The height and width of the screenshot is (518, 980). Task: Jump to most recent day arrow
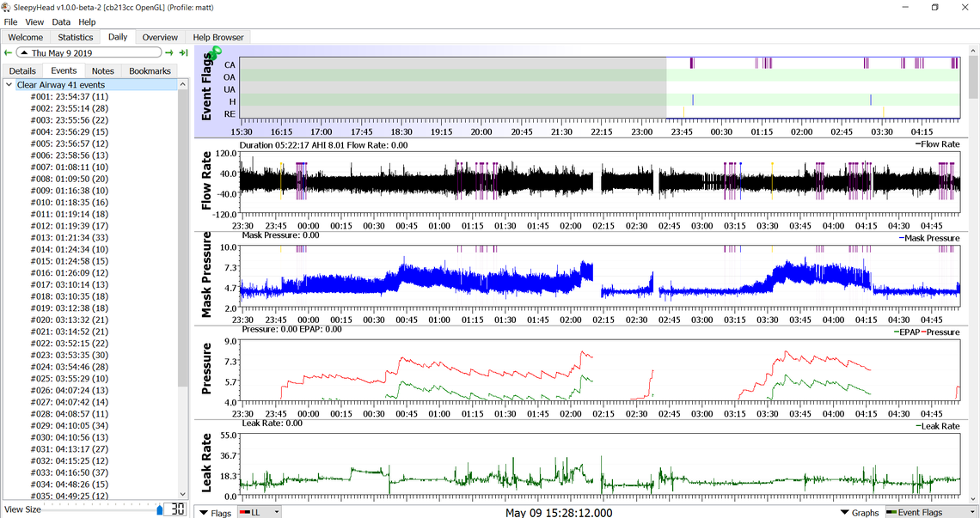click(184, 53)
